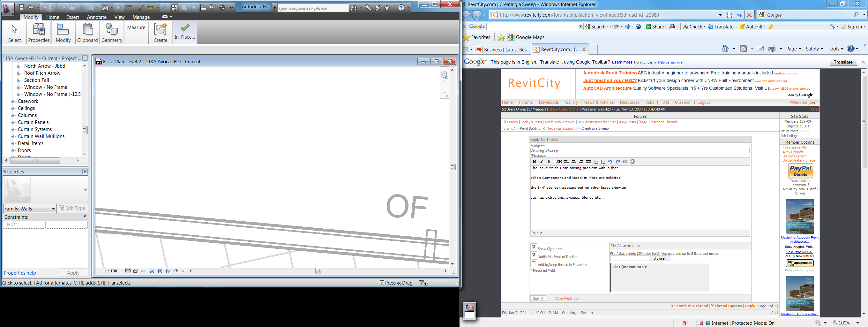Click the binoculars search icon in Revit
Image resolution: width=868 pixels, height=327 pixels.
coord(354,8)
